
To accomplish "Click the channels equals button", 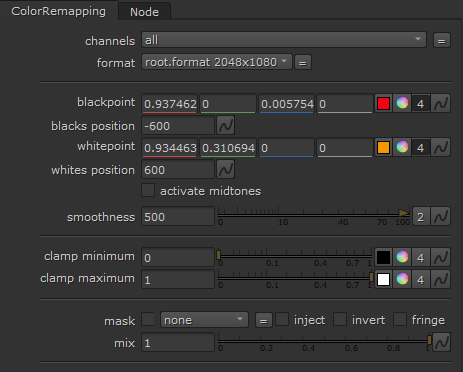I will pyautogui.click(x=442, y=41).
